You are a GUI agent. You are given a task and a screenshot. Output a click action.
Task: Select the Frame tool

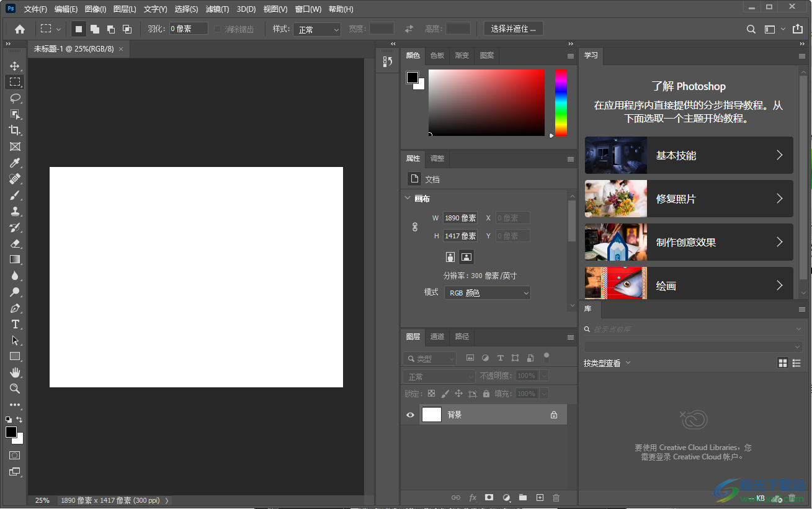tap(15, 146)
